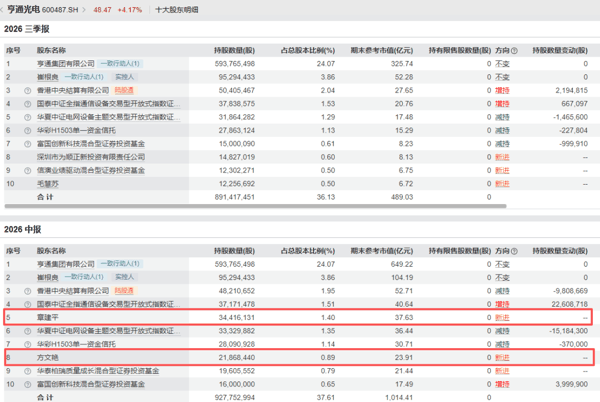This screenshot has width=600, height=402.
Task: Click info icon before 华泰柏瑞质量成长混合型证券投资基金
Action: 28,371
